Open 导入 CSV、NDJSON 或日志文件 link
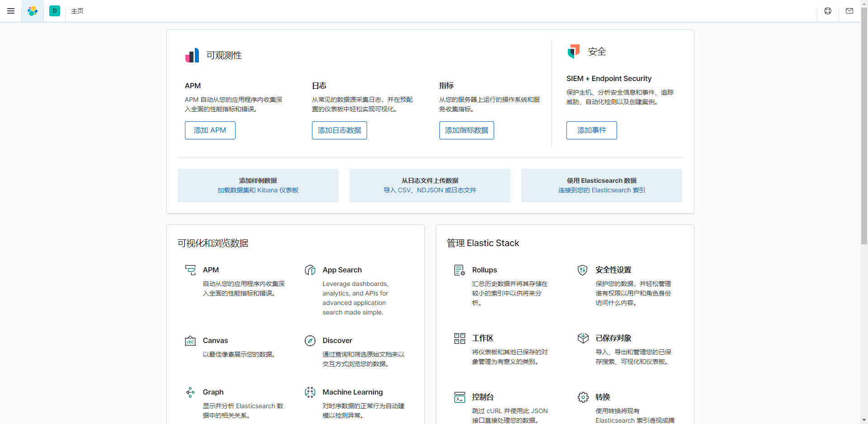Image resolution: width=868 pixels, height=424 pixels. tap(430, 190)
